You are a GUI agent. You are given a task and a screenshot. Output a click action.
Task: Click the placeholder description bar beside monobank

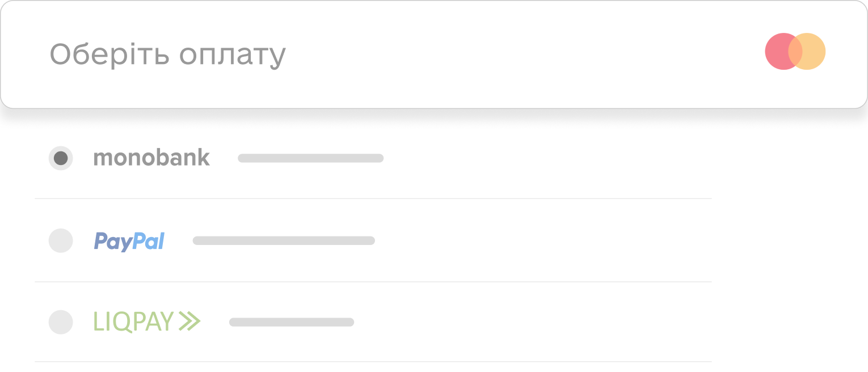(311, 158)
